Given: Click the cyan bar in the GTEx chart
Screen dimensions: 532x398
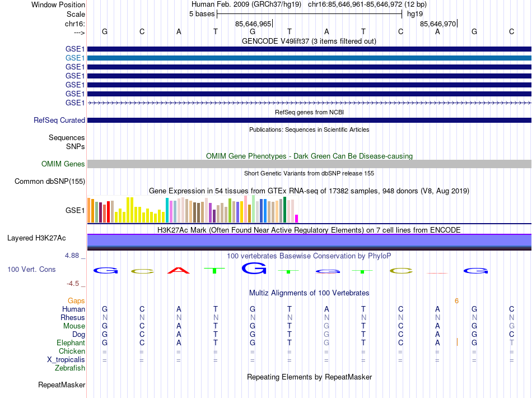Looking at the screenshot, I should click(167, 210).
